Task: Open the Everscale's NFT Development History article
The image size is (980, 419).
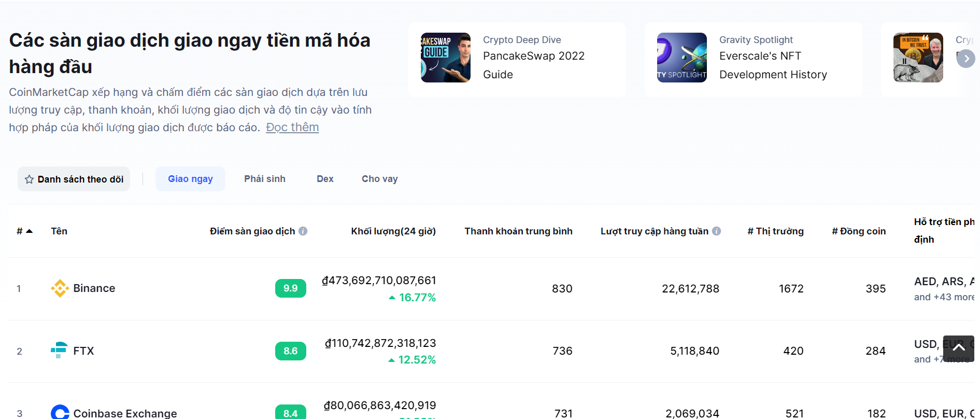Action: (x=773, y=65)
